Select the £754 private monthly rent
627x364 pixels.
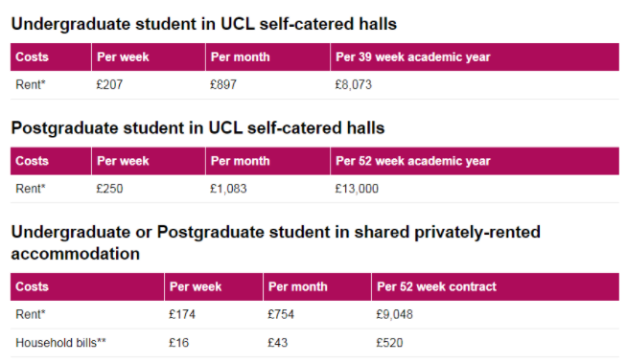coord(281,314)
